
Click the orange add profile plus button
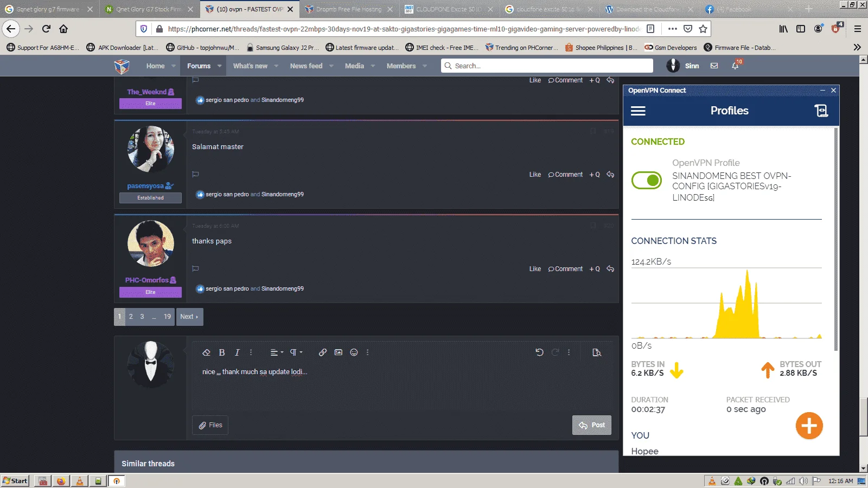[809, 426]
